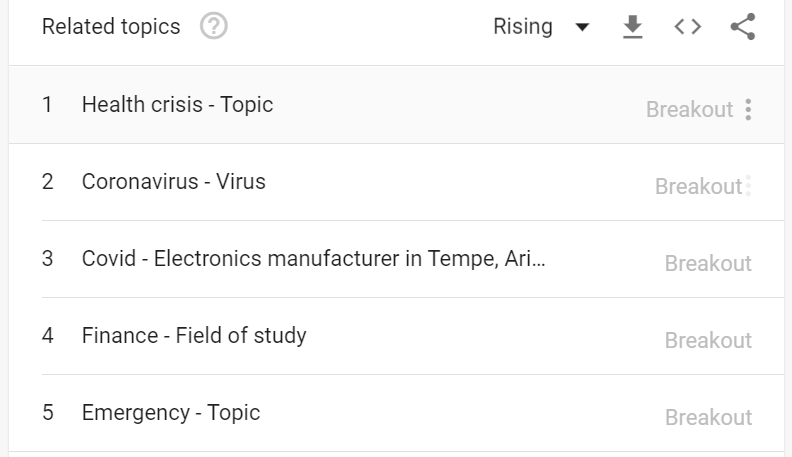The height and width of the screenshot is (457, 792).
Task: Click Breakout label in Emergency row
Action: point(708,418)
